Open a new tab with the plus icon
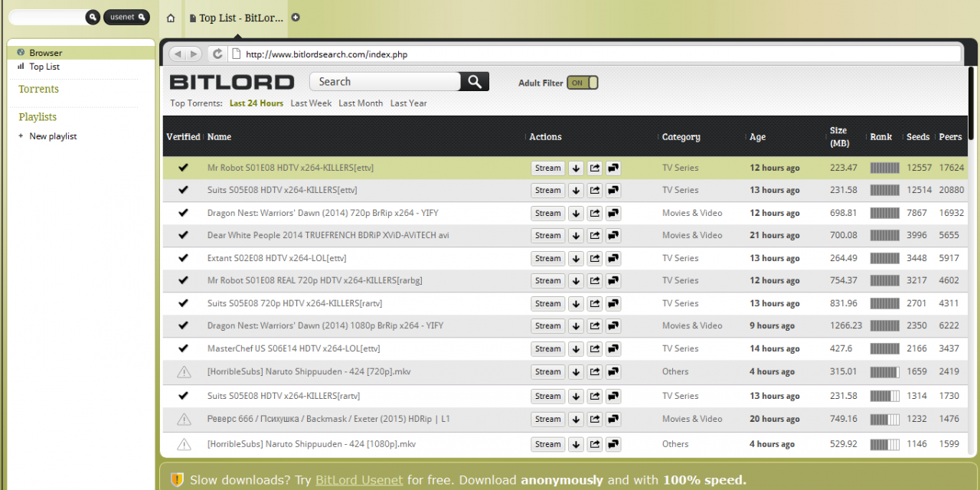 296,18
